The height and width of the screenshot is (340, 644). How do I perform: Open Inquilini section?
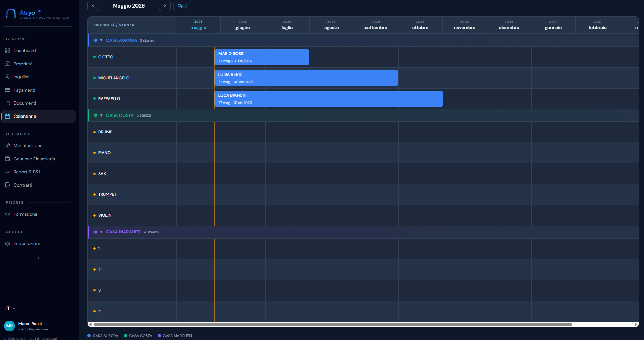[38, 77]
